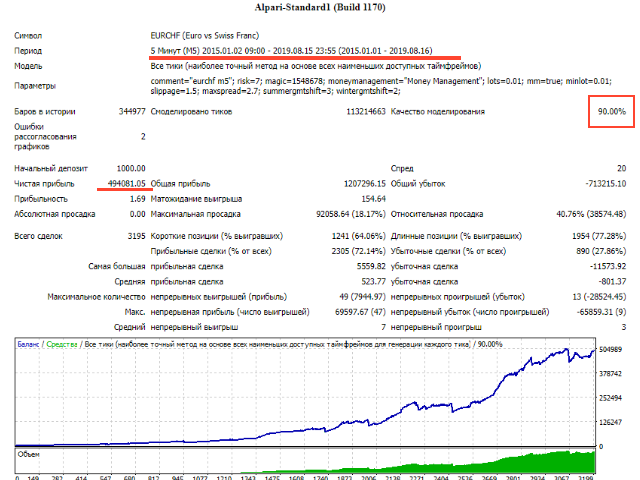
Task: Click the Объем label in the volume panel
Action: pyautogui.click(x=28, y=454)
